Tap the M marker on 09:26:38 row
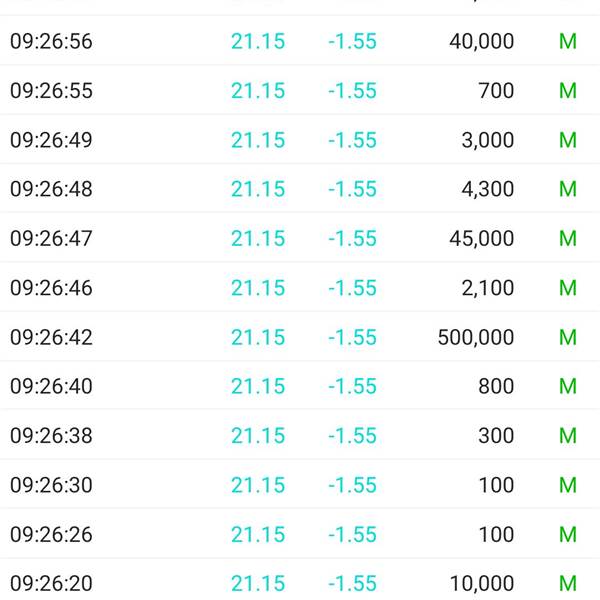600x600 pixels. point(567,435)
